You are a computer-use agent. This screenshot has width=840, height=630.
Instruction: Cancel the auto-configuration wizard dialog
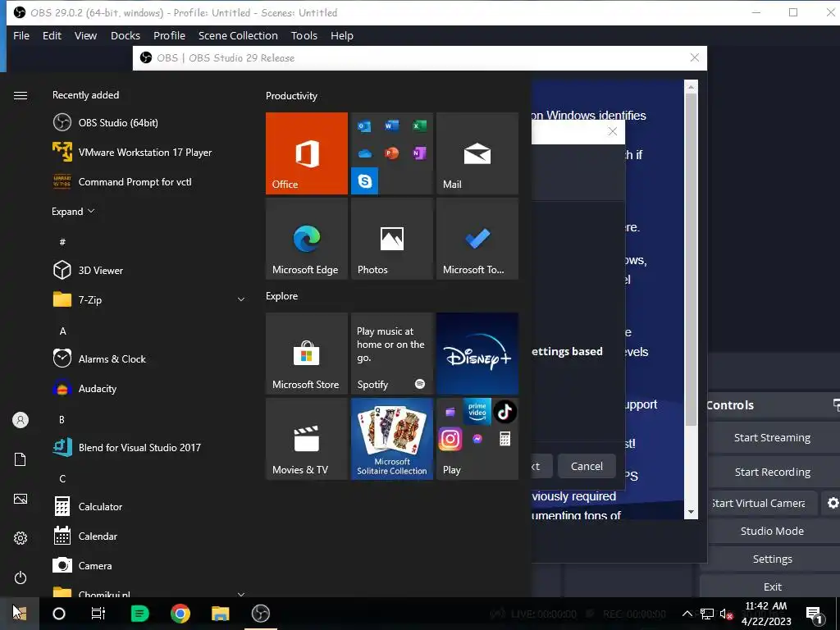tap(587, 466)
